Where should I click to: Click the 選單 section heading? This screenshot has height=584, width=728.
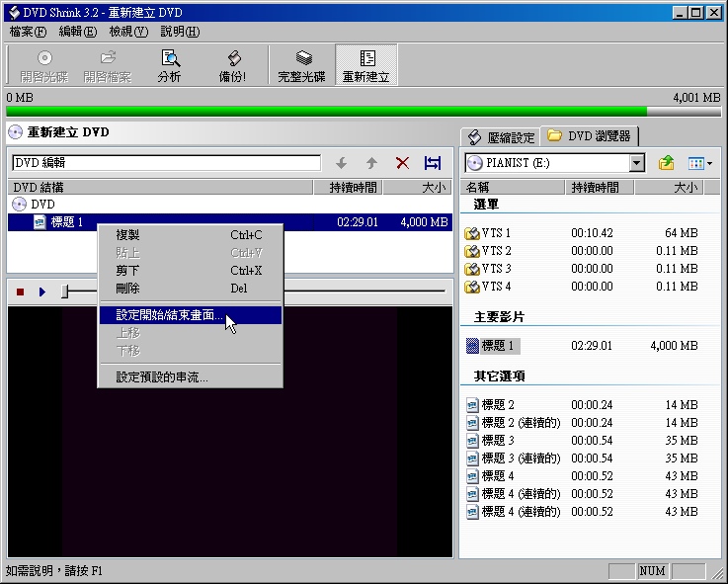486,205
